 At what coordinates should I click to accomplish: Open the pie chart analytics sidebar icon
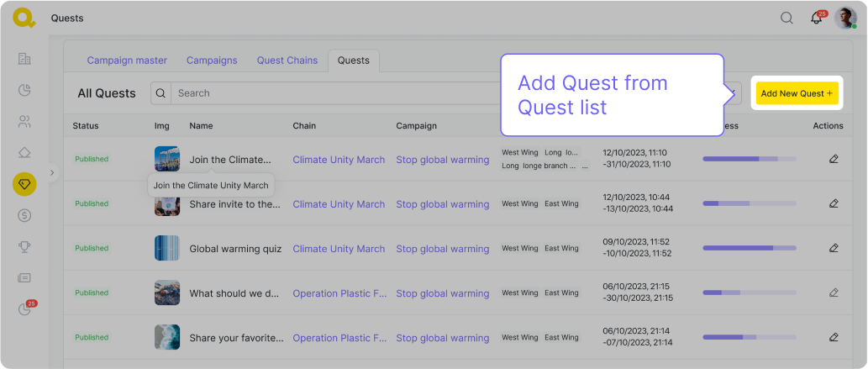tap(24, 90)
